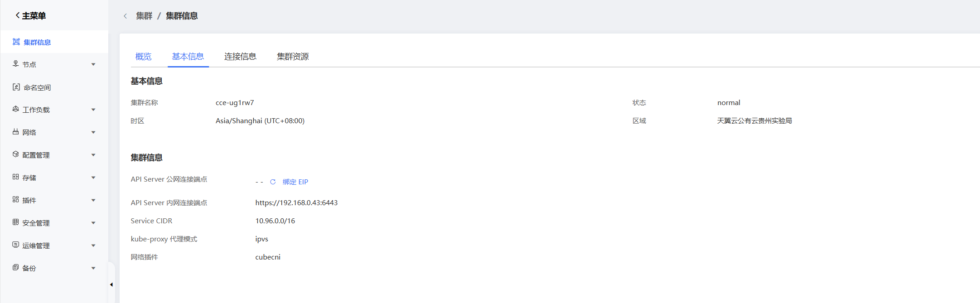The width and height of the screenshot is (980, 303).
Task: Expand the 节点 menu arrow
Action: click(93, 64)
